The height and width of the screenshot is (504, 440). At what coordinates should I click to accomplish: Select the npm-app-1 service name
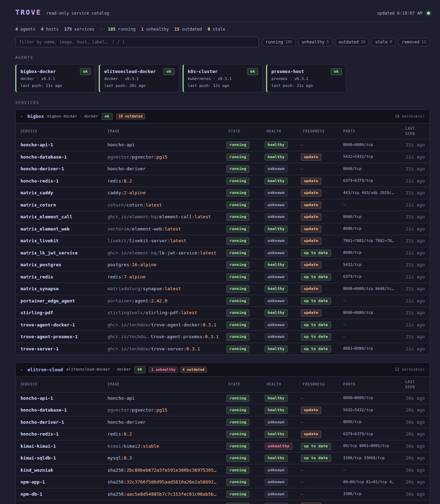(33, 482)
